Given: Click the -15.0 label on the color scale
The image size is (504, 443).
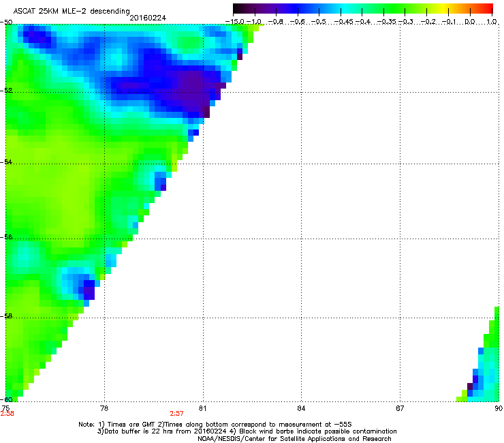Looking at the screenshot, I should point(235,22).
